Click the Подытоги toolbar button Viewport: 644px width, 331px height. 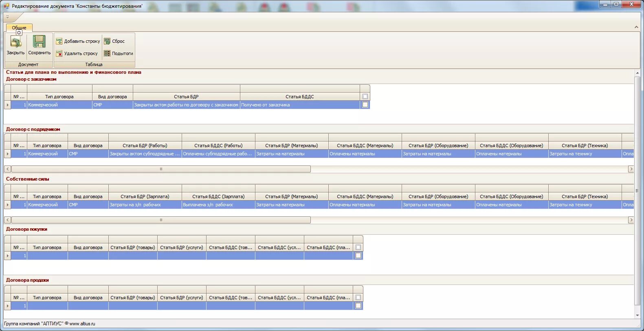119,53
